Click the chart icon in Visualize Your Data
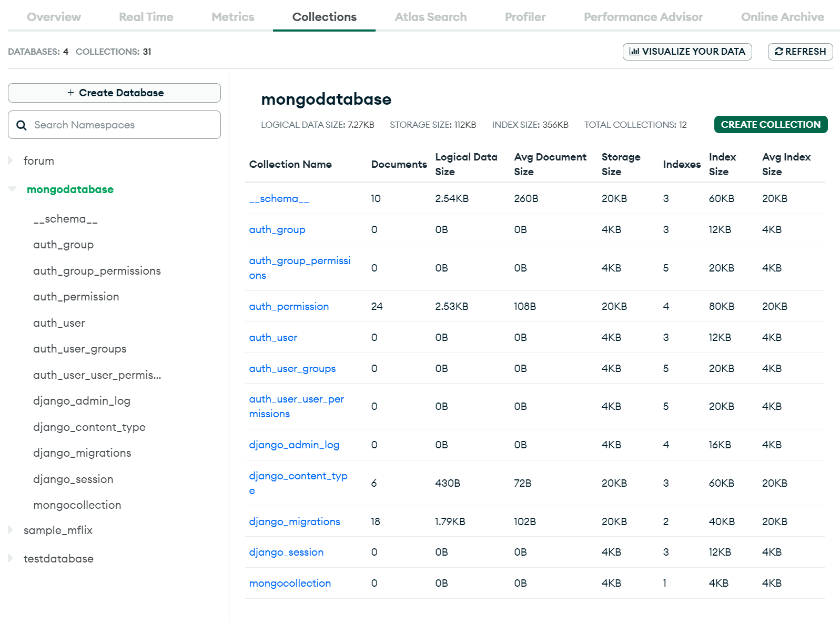This screenshot has width=840, height=623. tap(634, 52)
